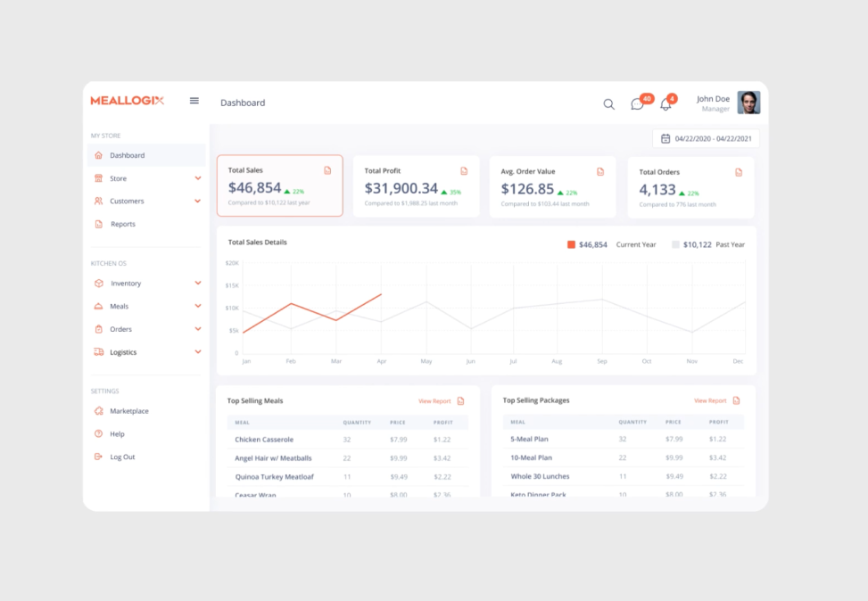This screenshot has width=868, height=601.
Task: Select the Orders bag icon
Action: pyautogui.click(x=98, y=329)
